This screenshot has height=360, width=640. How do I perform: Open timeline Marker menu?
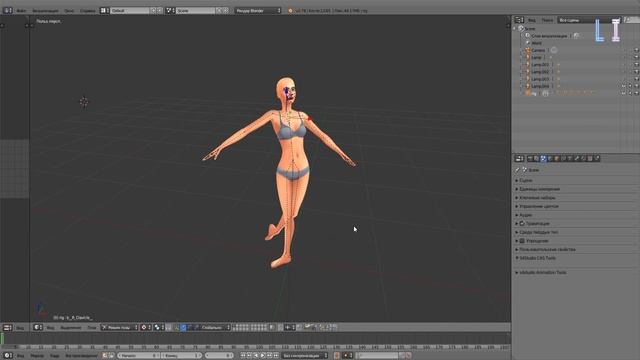tap(37, 356)
